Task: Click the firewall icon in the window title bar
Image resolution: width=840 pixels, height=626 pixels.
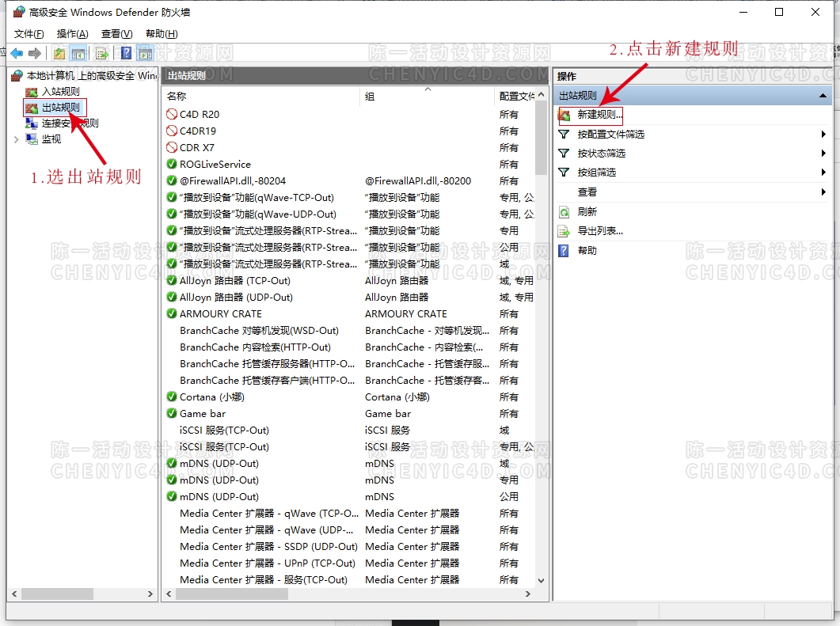Action: [19, 12]
